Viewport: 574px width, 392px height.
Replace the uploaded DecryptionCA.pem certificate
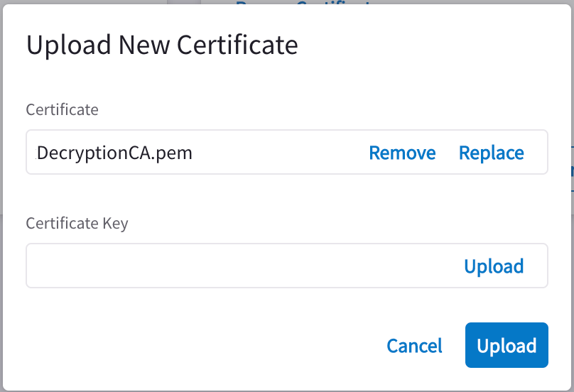tap(491, 153)
